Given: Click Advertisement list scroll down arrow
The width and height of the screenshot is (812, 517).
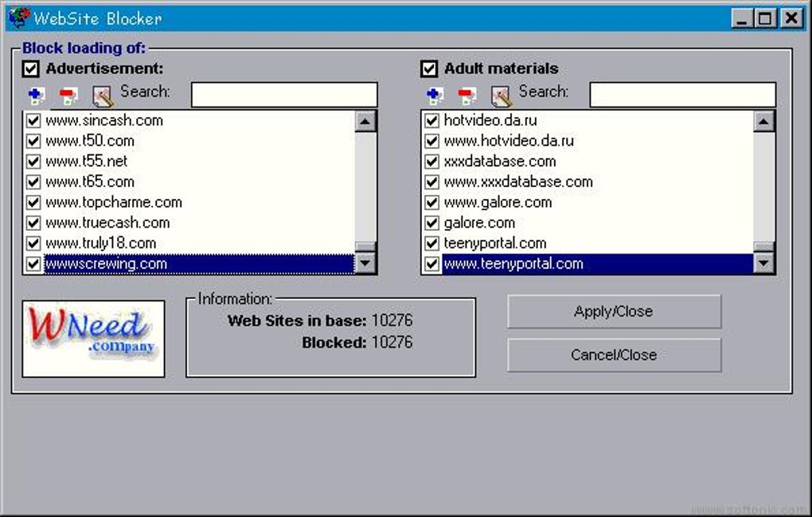Looking at the screenshot, I should [365, 262].
